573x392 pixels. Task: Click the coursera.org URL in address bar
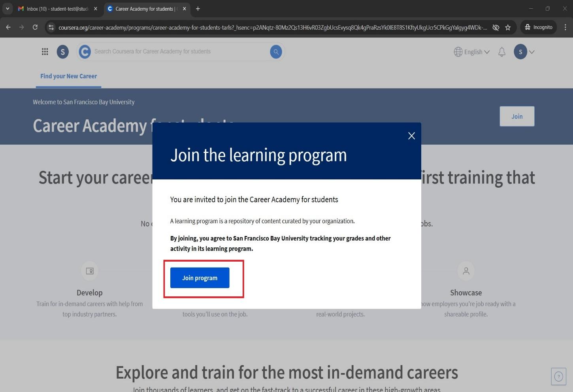[273, 27]
